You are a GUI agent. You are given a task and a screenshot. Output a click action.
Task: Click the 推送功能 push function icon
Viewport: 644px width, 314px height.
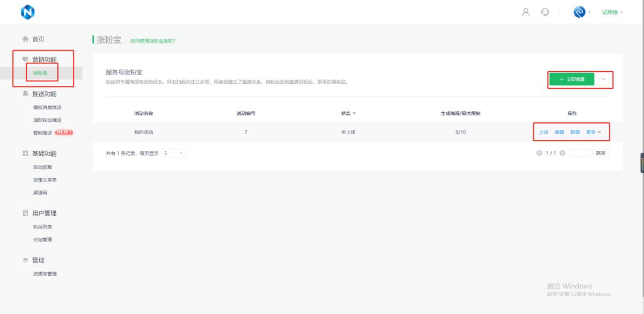click(x=24, y=93)
